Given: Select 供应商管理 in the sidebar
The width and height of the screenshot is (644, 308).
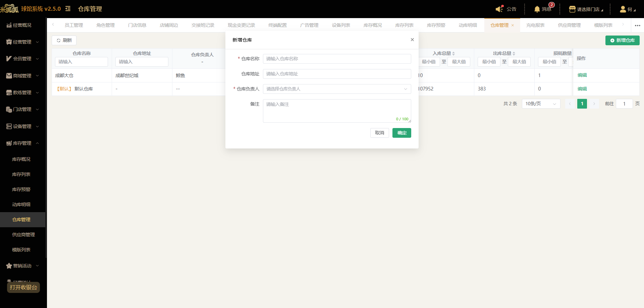Looking at the screenshot, I should click(23, 235).
